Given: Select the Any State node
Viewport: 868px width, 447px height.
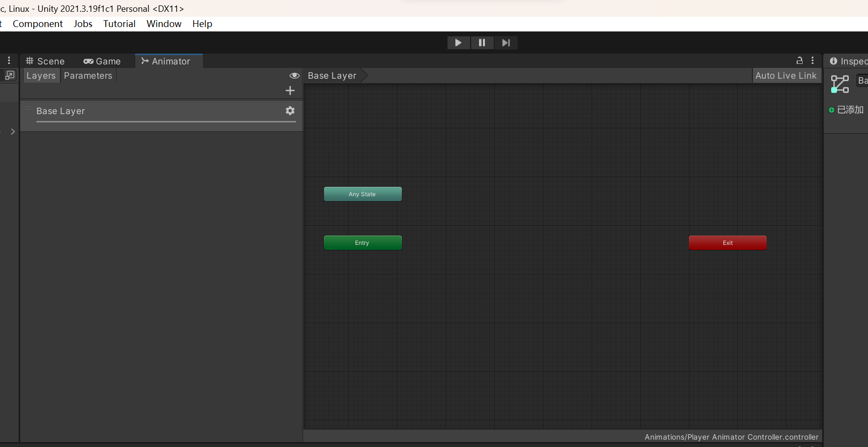Looking at the screenshot, I should 363,194.
